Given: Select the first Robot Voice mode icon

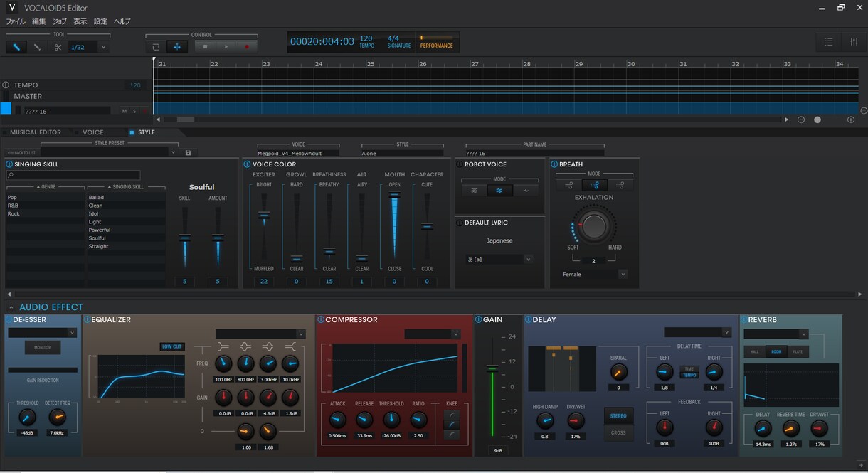Looking at the screenshot, I should tap(474, 191).
